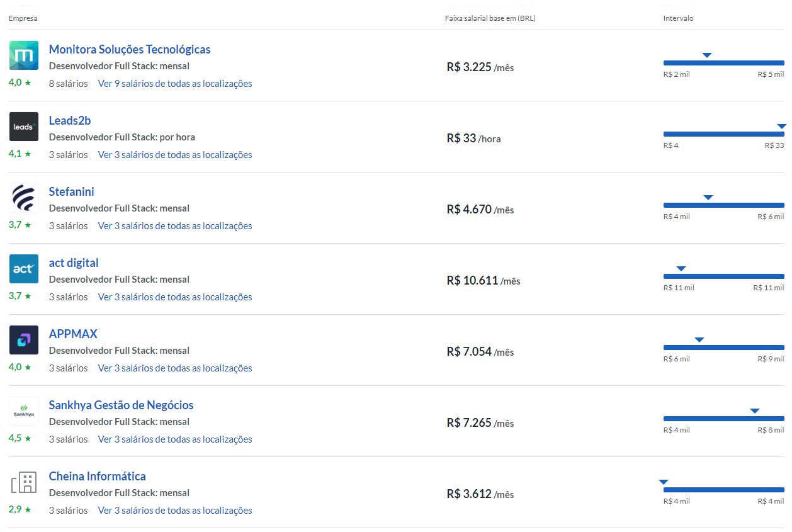Click the Sankhya salary range marker
Image resolution: width=792 pixels, height=532 pixels.
click(755, 411)
